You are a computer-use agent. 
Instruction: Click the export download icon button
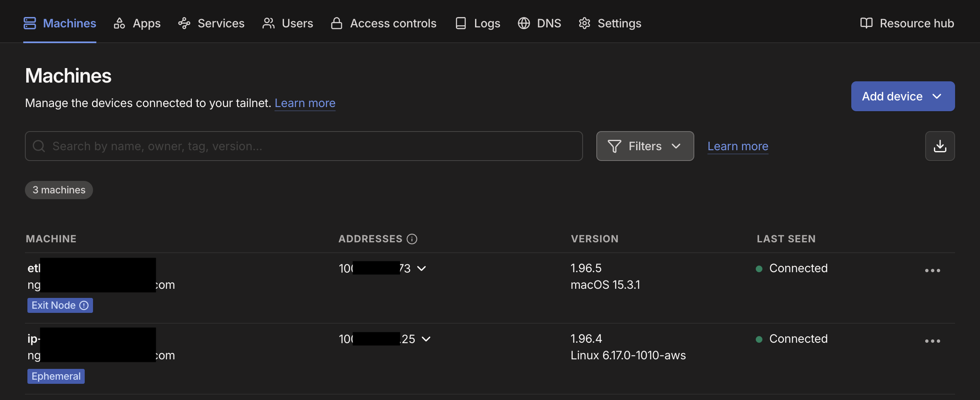[940, 146]
